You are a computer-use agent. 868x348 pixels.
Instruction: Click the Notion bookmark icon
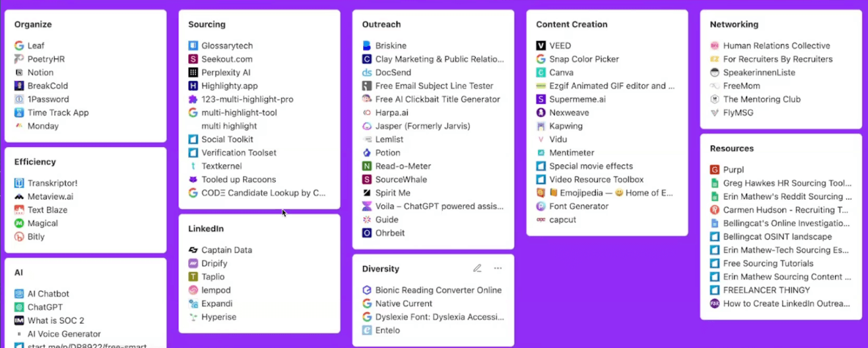click(19, 72)
